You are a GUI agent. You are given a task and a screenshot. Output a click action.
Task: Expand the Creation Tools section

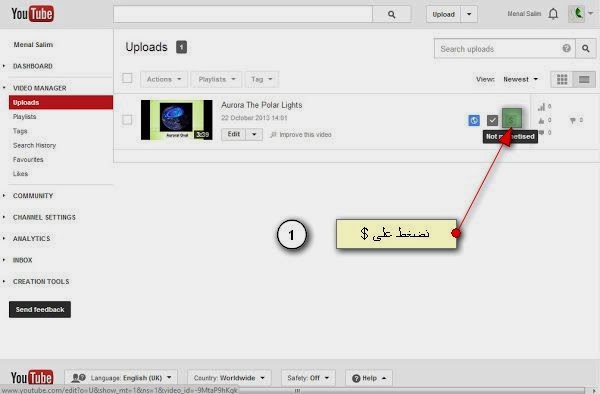pos(41,282)
